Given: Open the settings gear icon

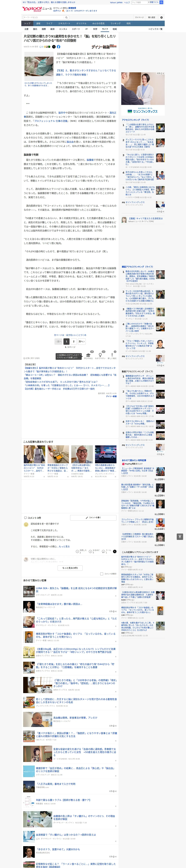Looking at the screenshot, I should point(161,18).
